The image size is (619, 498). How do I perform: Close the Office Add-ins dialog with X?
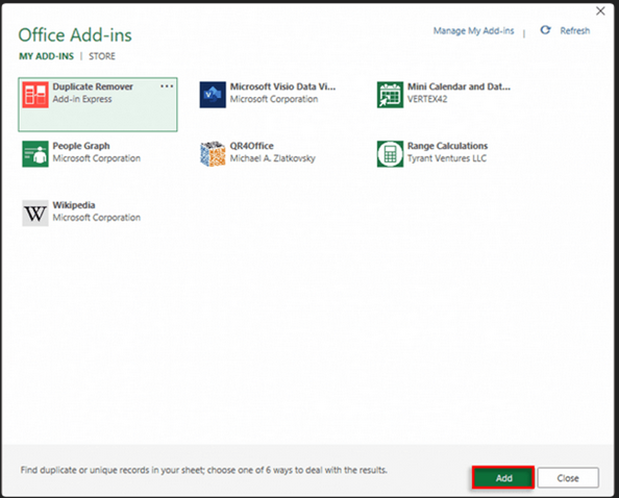(x=600, y=11)
